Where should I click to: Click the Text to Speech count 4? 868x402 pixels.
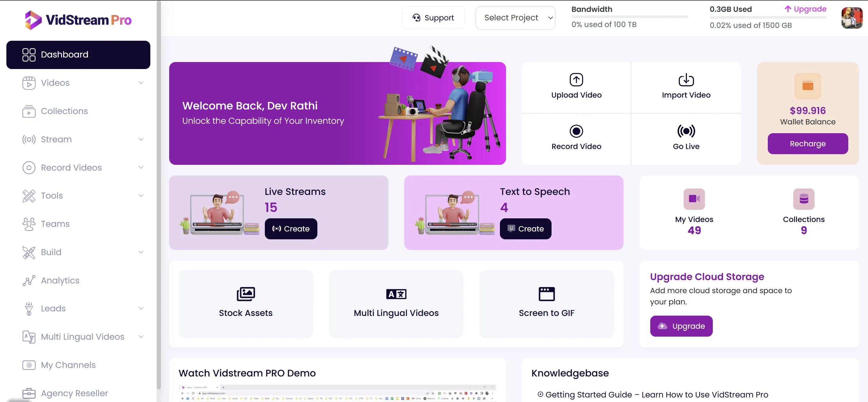504,208
